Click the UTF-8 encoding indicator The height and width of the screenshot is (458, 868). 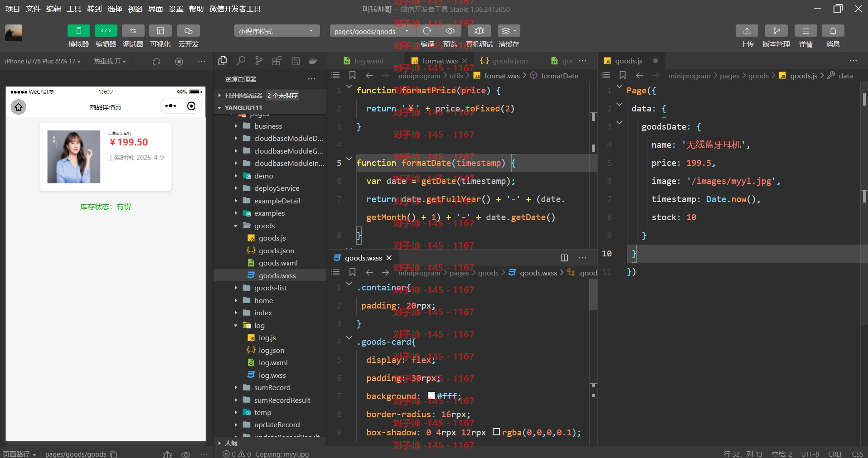[810, 454]
